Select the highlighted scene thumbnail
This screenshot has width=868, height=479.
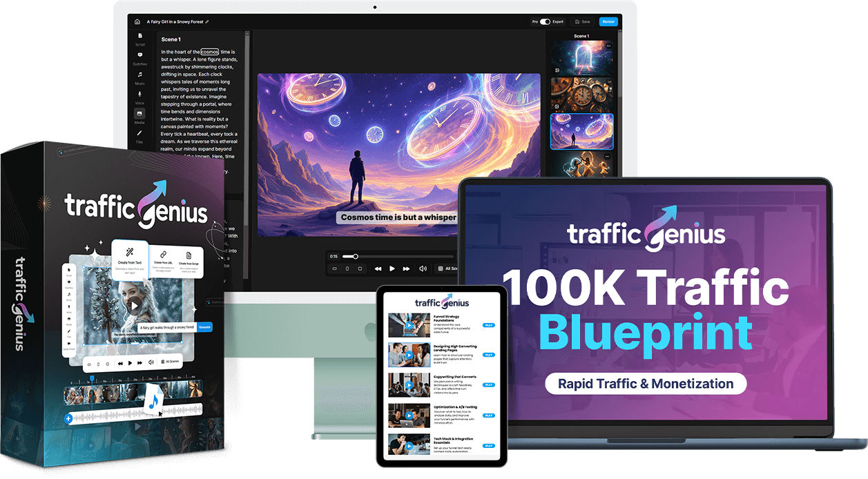[582, 131]
